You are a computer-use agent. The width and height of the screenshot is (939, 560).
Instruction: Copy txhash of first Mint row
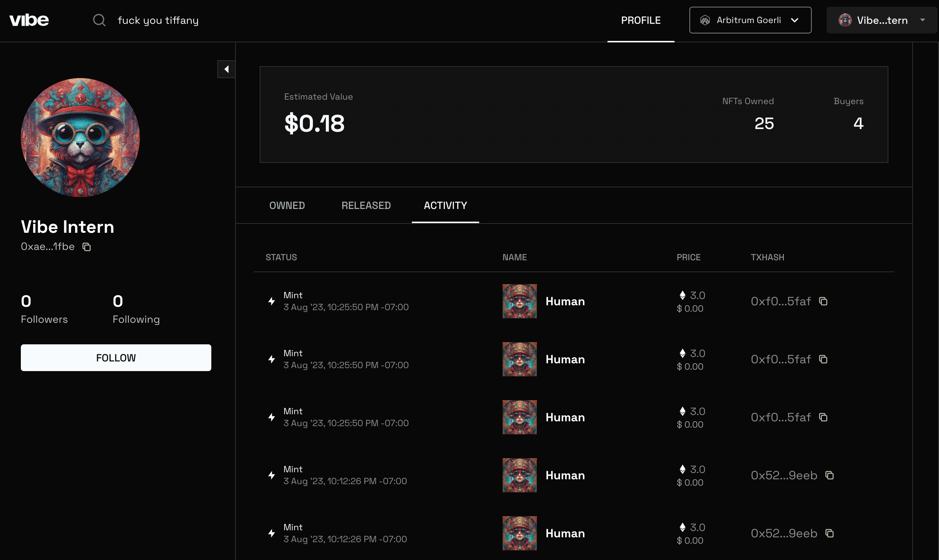823,301
